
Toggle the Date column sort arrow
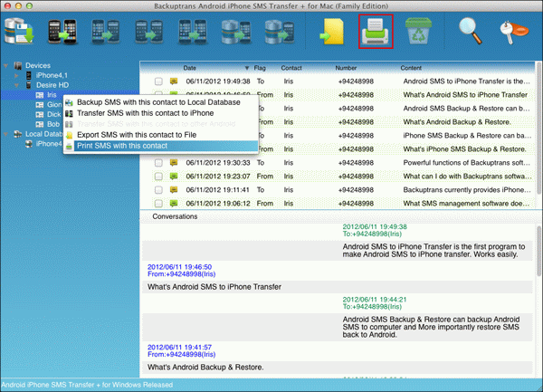point(247,68)
